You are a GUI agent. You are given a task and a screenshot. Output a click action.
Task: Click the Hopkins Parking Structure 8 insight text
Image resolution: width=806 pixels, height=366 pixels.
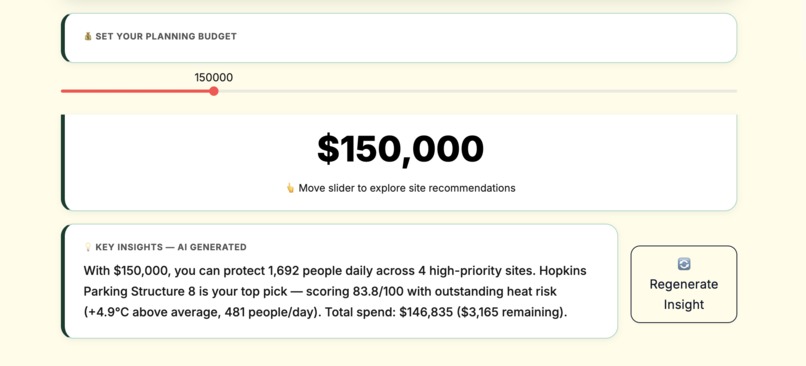335,281
